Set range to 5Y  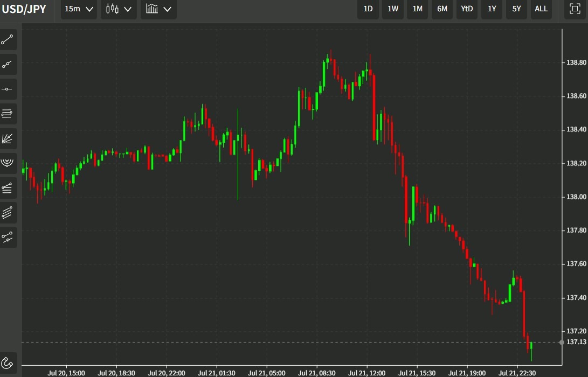(516, 9)
